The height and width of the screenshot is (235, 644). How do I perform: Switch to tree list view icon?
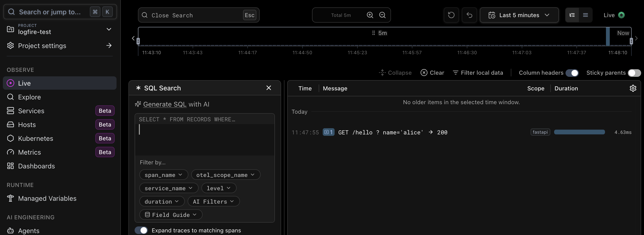coord(572,15)
